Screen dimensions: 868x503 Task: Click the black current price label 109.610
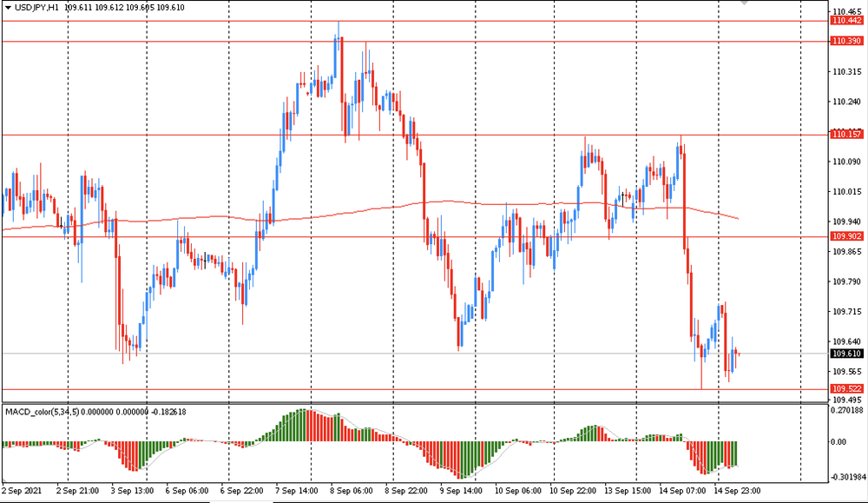pos(846,354)
